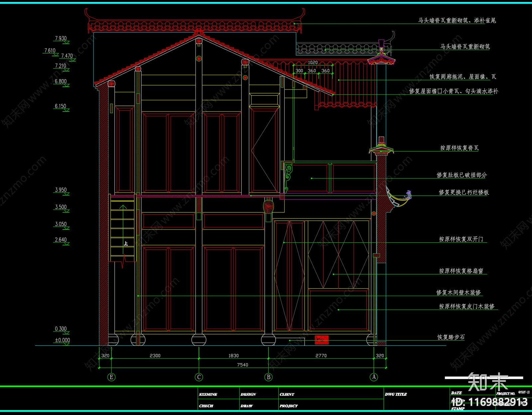Click the ground level mark ±0.000
Viewport: 532px width, 415px height.
63,340
